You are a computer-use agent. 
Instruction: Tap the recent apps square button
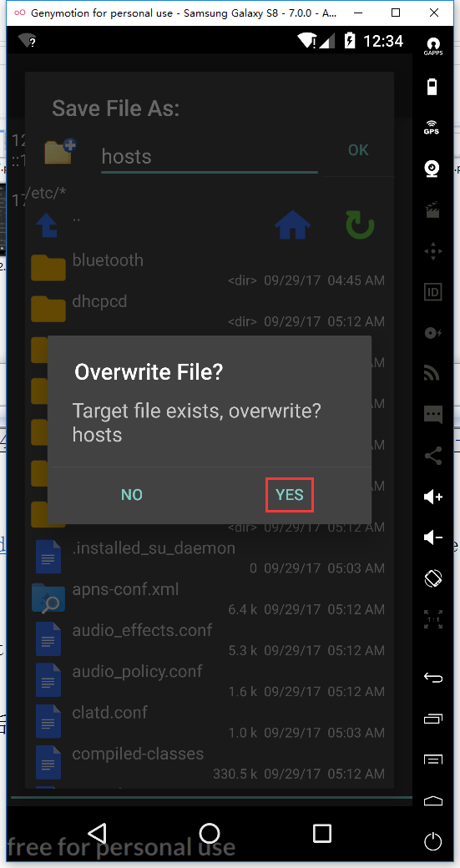(x=321, y=833)
